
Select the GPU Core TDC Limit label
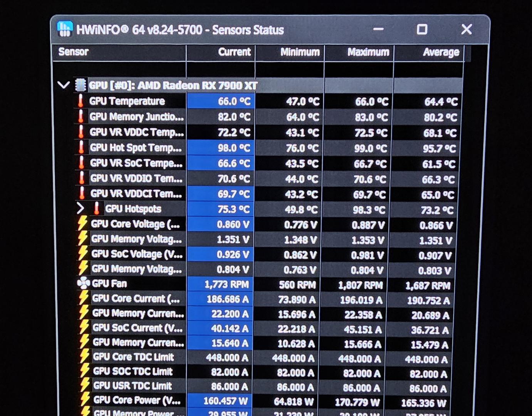[x=134, y=357]
